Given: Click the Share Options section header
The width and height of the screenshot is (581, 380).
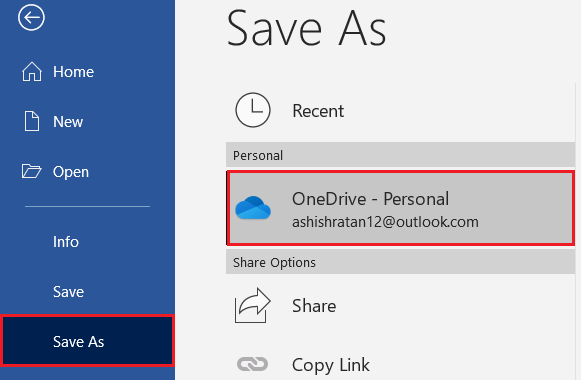Looking at the screenshot, I should tap(401, 262).
